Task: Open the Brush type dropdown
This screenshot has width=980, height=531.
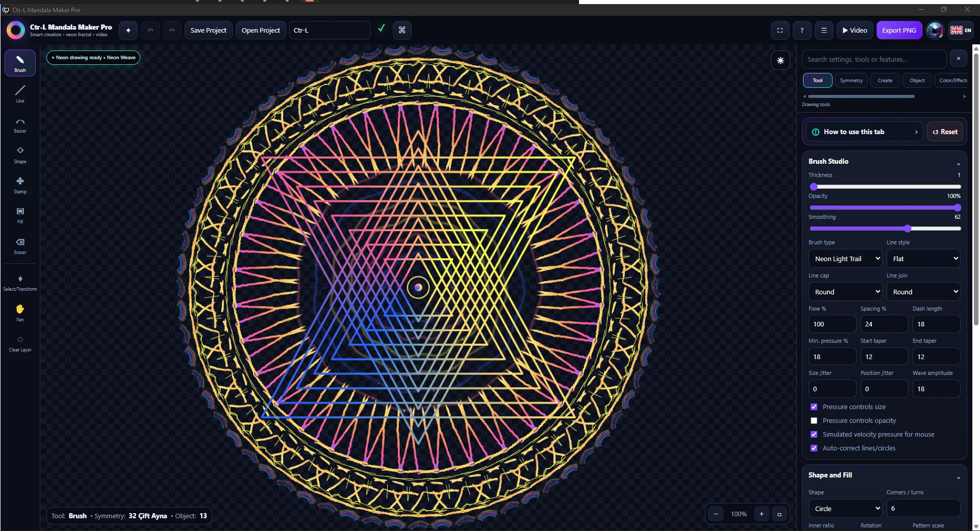Action: [845, 259]
